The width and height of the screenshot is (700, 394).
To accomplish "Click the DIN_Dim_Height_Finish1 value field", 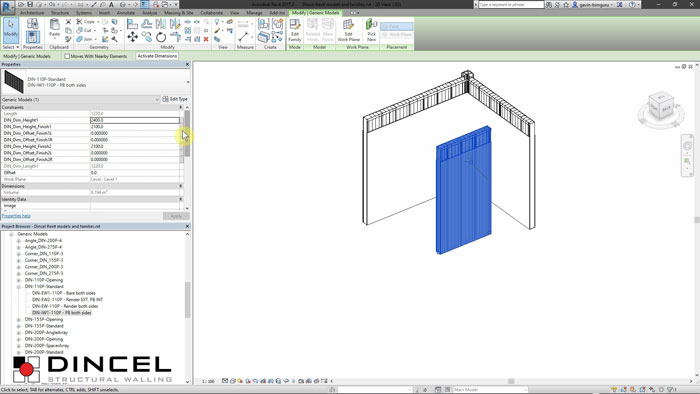I will (135, 127).
